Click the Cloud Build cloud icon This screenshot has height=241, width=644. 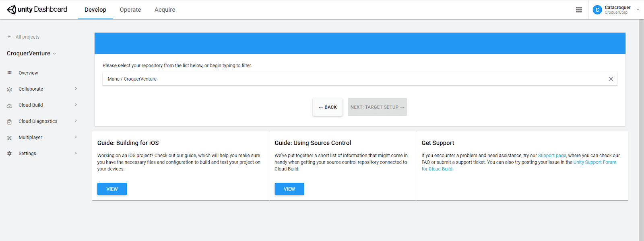(x=9, y=106)
